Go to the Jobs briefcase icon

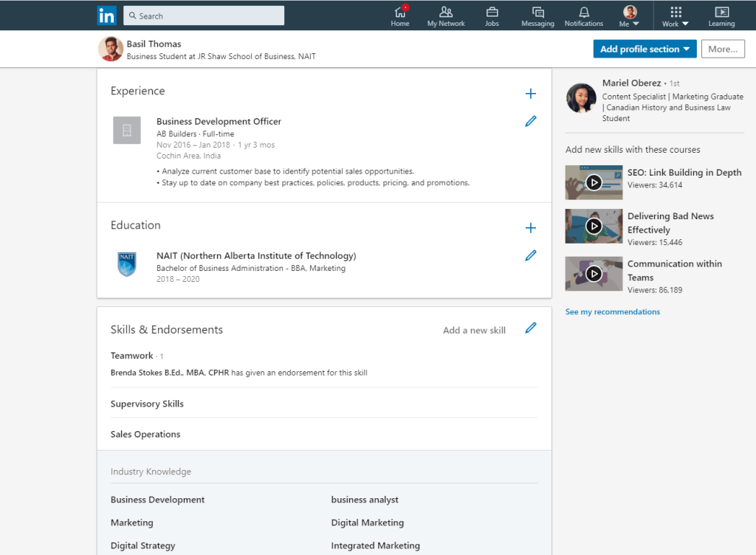[x=492, y=13]
